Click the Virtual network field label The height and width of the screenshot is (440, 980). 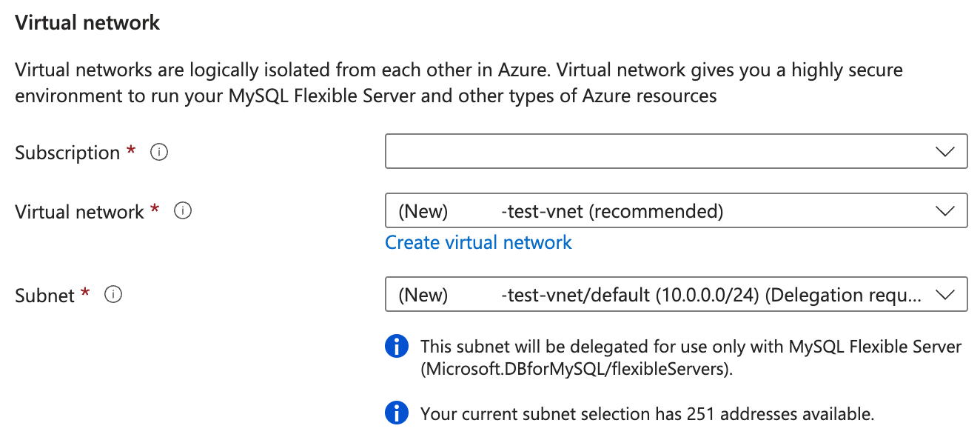click(79, 211)
